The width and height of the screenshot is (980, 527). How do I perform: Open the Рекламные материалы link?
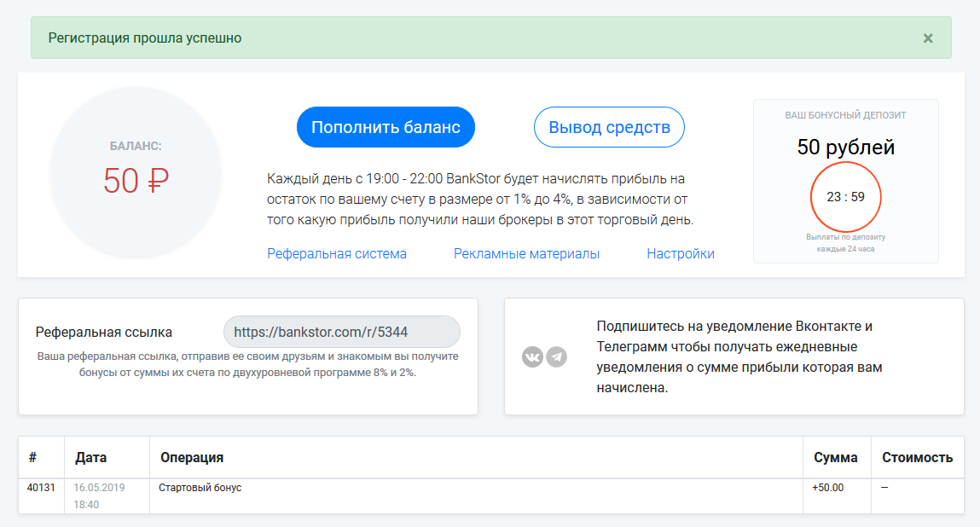[x=527, y=254]
